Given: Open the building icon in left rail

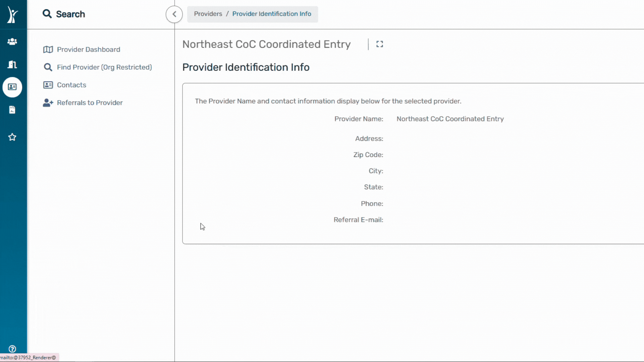Looking at the screenshot, I should (x=12, y=64).
